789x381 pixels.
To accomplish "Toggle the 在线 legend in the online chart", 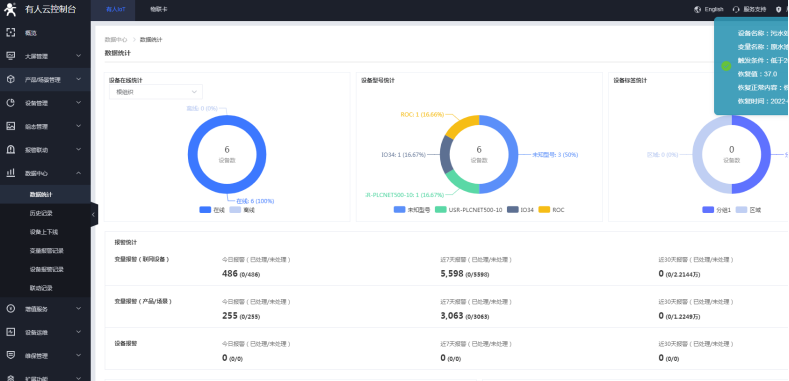I will coord(212,210).
